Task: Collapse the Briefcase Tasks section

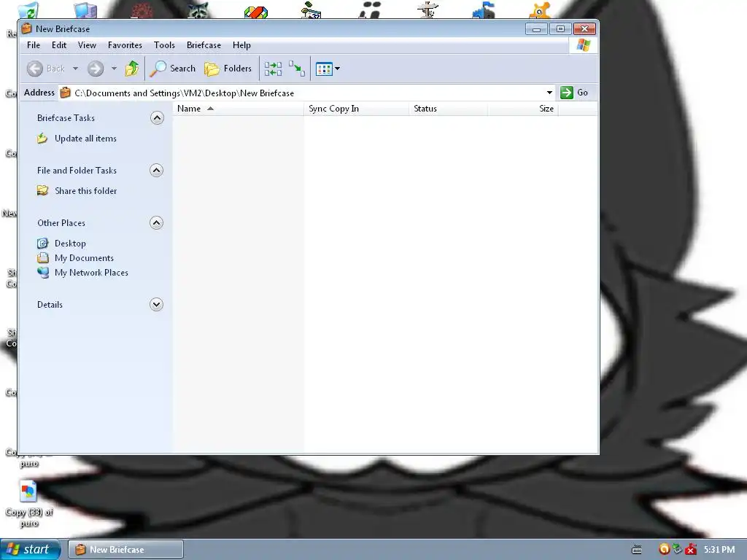Action: (157, 117)
